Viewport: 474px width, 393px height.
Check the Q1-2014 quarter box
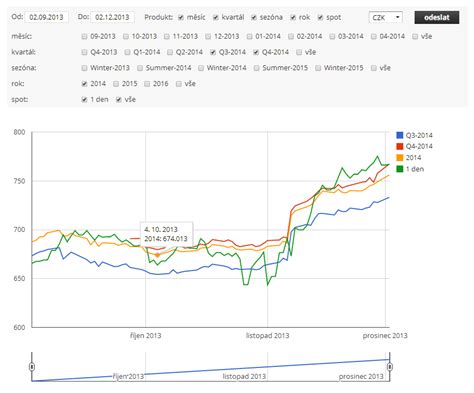(x=127, y=52)
